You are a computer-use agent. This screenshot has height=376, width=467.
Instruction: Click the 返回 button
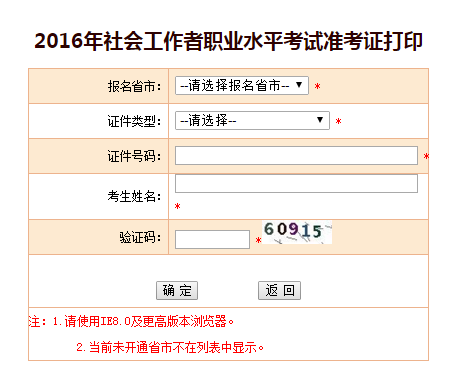pyautogui.click(x=279, y=290)
